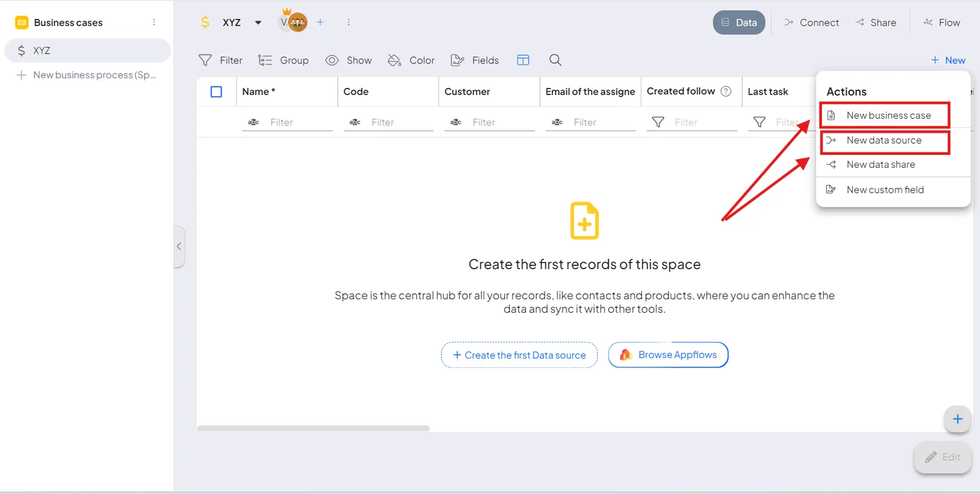This screenshot has width=980, height=494.
Task: Open the Filter toolbar option
Action: click(x=221, y=60)
